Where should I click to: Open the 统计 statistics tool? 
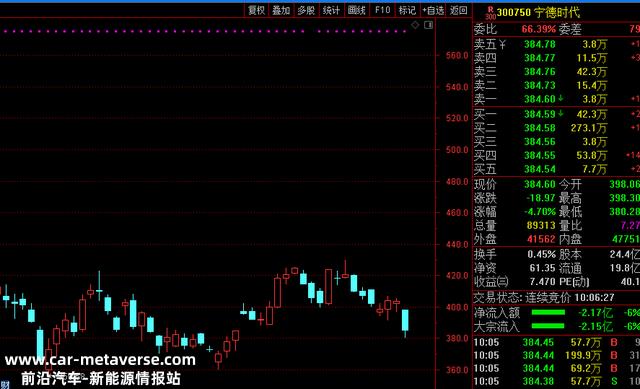pyautogui.click(x=331, y=10)
